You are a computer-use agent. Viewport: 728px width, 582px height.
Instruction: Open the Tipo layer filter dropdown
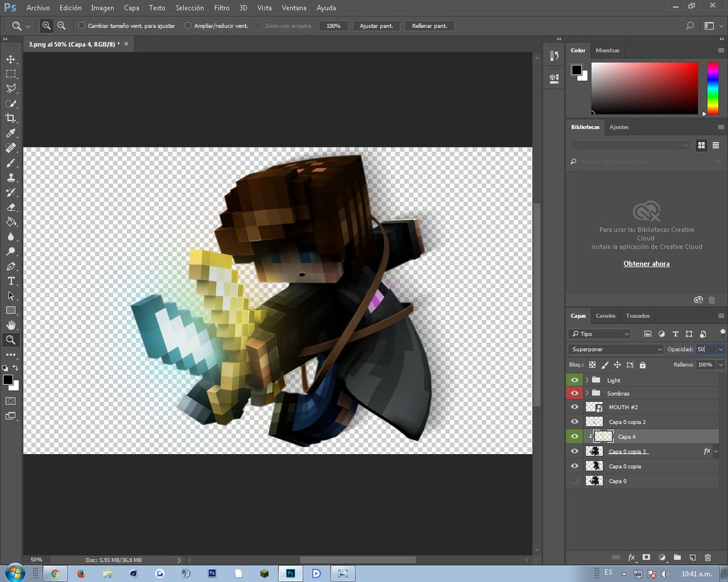600,334
